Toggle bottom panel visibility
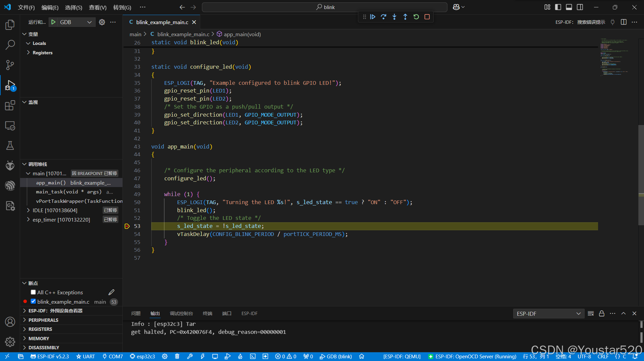The image size is (644, 361). [569, 7]
